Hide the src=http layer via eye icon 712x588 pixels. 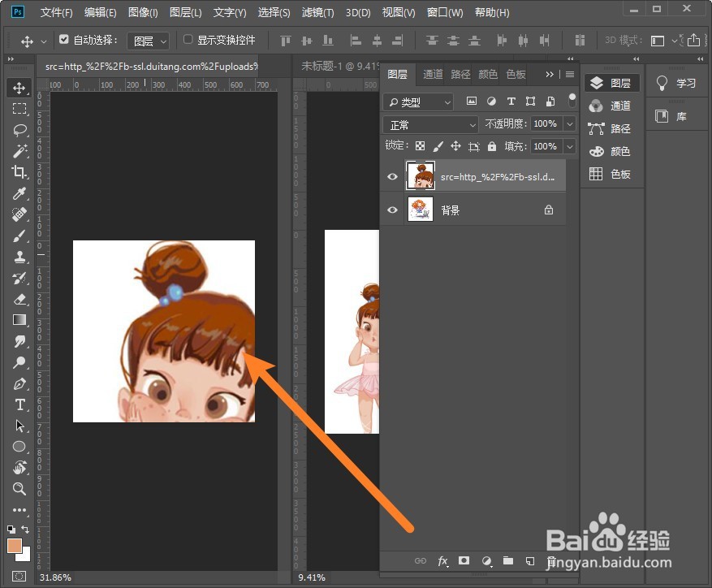392,176
